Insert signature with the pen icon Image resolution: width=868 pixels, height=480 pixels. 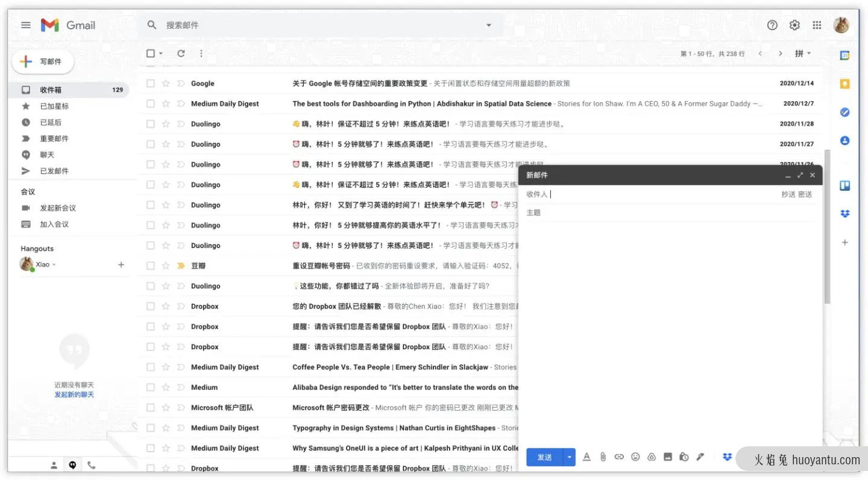[x=700, y=457]
